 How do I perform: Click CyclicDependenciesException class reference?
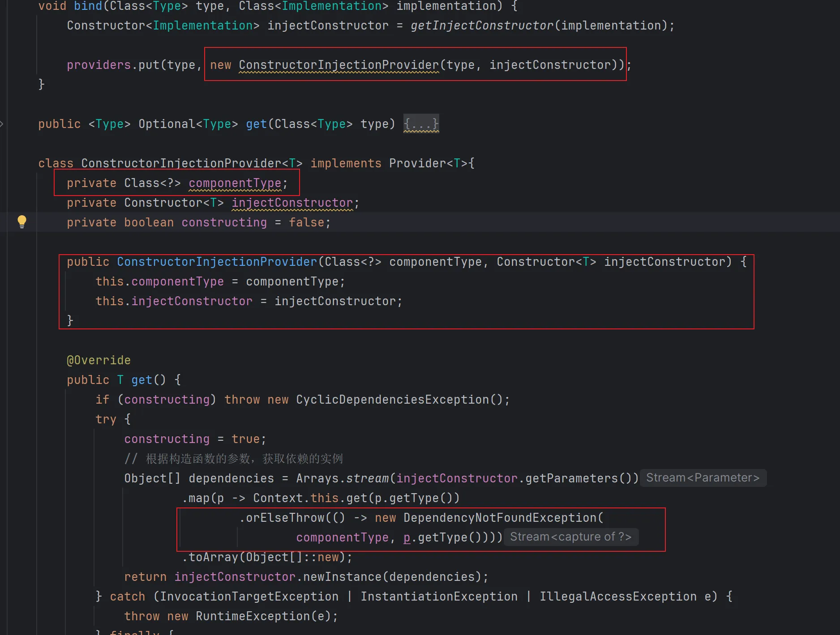pyautogui.click(x=392, y=400)
